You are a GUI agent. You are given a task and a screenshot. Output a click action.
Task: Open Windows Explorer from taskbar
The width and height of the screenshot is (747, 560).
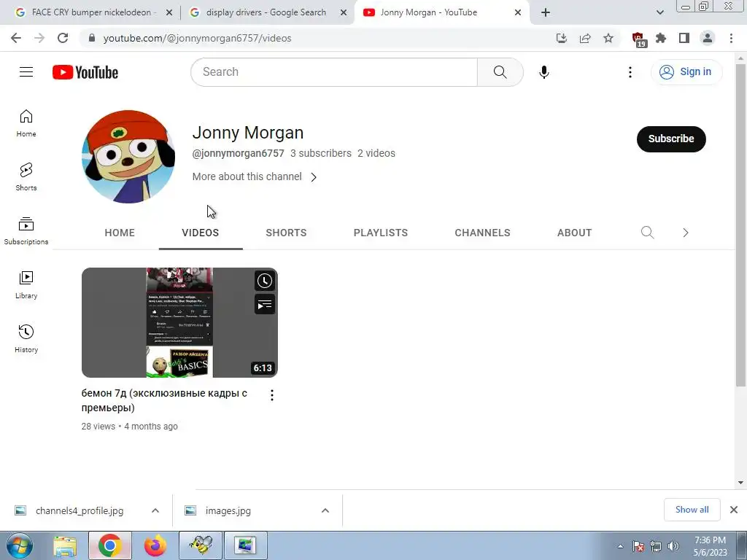(x=65, y=545)
